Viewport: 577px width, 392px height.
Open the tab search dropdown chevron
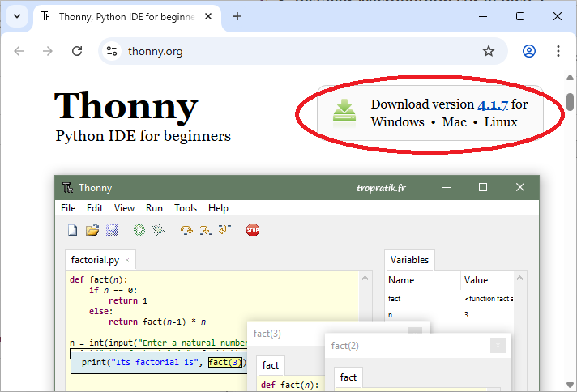(x=17, y=16)
